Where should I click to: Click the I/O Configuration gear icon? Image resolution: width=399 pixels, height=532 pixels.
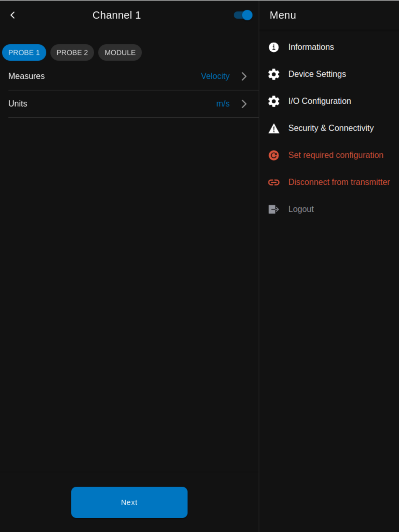(274, 101)
